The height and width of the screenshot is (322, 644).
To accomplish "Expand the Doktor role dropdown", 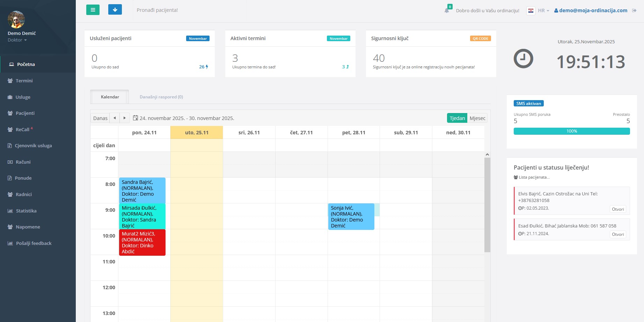I will [17, 40].
